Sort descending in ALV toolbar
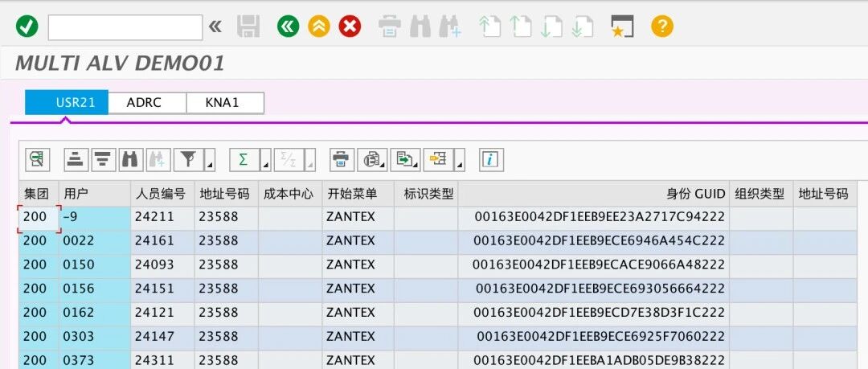This screenshot has width=868, height=369. coord(104,159)
